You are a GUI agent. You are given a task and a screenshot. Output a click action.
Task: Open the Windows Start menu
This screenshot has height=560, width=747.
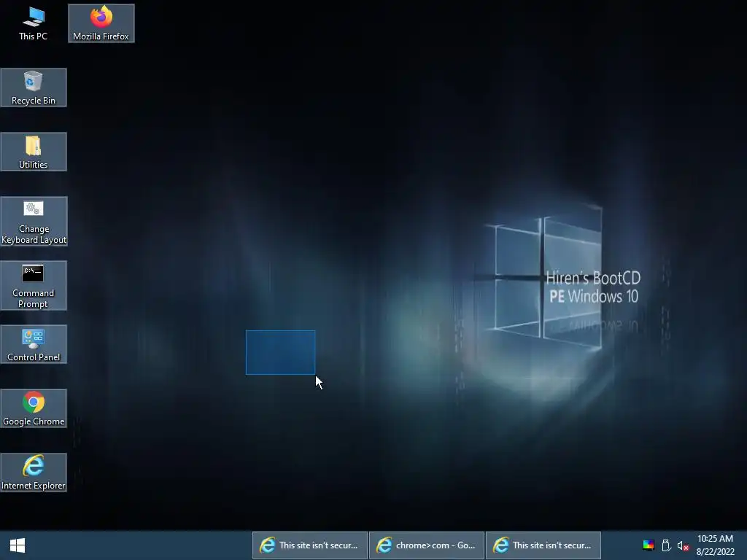18,545
